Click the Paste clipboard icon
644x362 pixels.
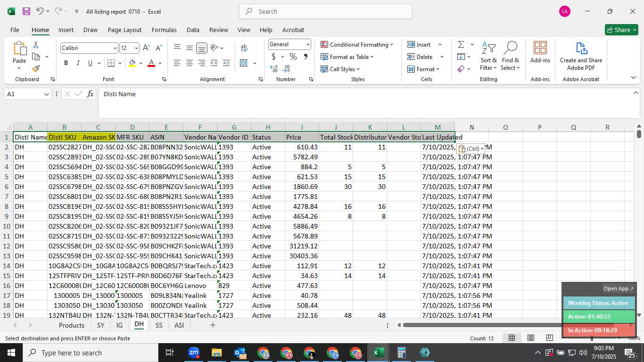pos(19,49)
